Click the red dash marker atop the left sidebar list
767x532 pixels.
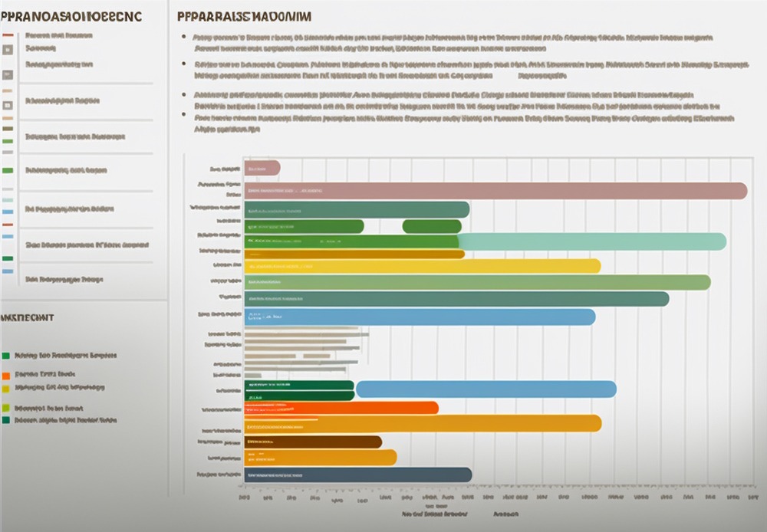[7, 35]
